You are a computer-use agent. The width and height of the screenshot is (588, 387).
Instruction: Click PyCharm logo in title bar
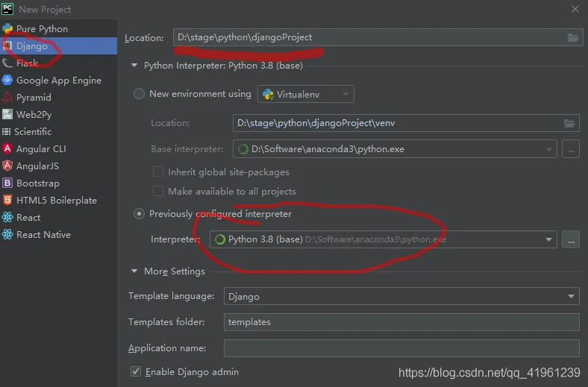7,9
